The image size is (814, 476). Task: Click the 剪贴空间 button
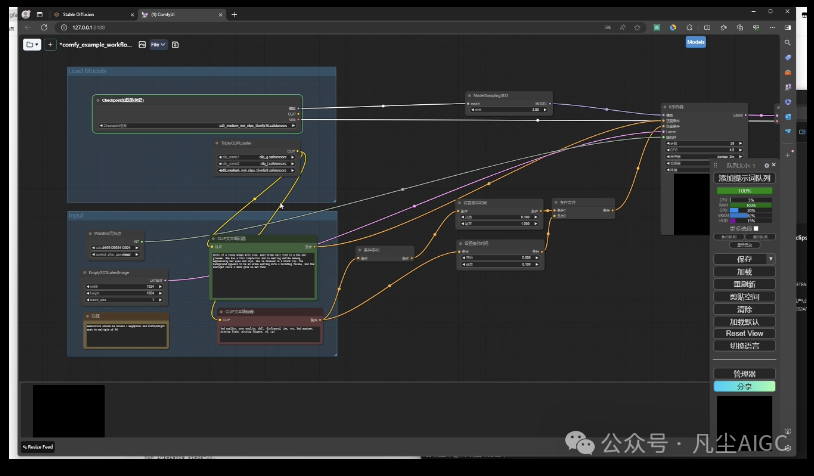(744, 297)
